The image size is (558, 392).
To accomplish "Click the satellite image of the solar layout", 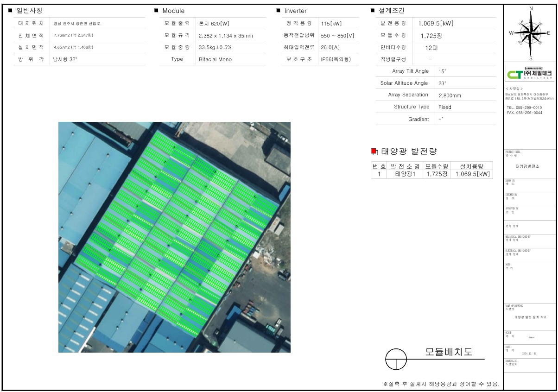I will pos(174,237).
